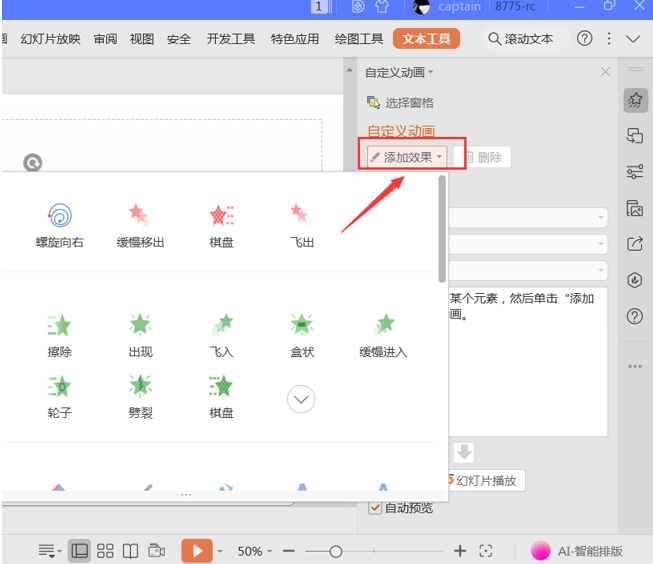653x564 pixels.
Task: Open the 幻灯片放映 tab
Action: pyautogui.click(x=50, y=39)
